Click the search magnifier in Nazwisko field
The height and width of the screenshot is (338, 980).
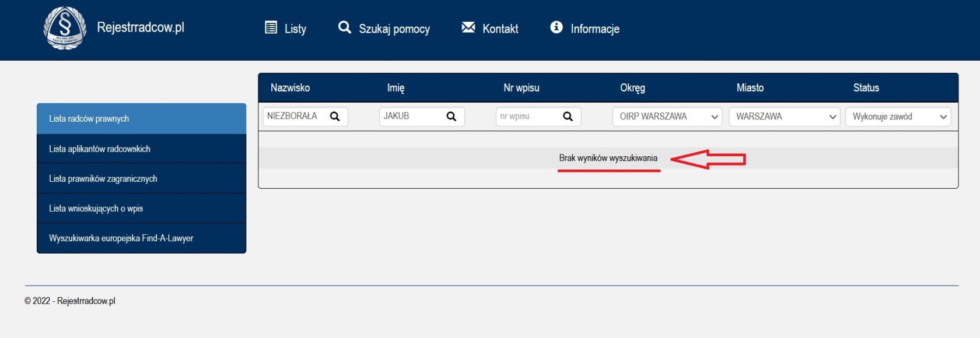(335, 117)
